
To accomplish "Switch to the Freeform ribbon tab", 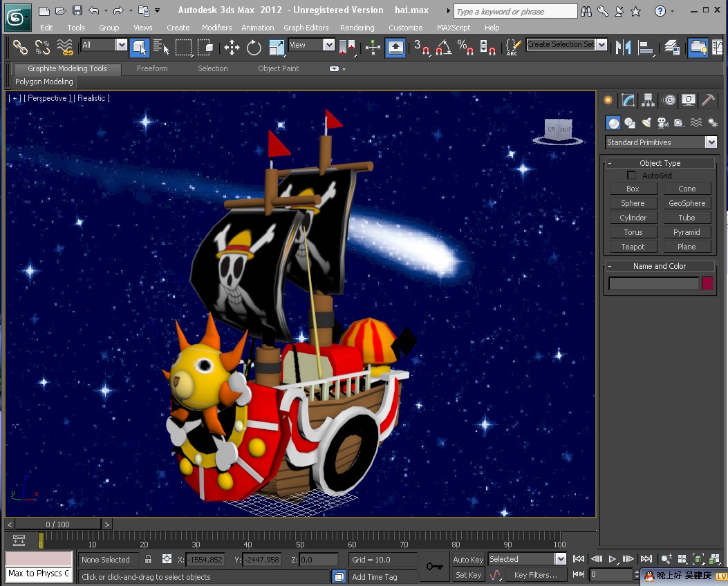I will [x=152, y=68].
